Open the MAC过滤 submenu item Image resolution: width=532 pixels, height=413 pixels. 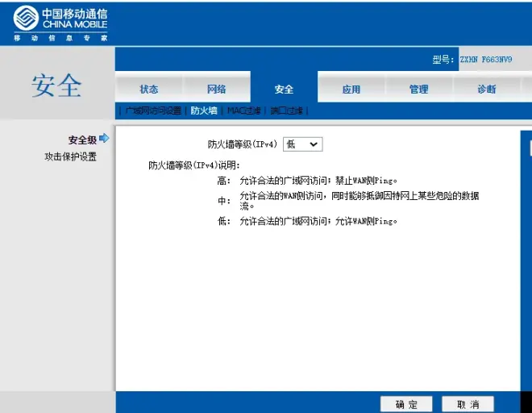[244, 111]
